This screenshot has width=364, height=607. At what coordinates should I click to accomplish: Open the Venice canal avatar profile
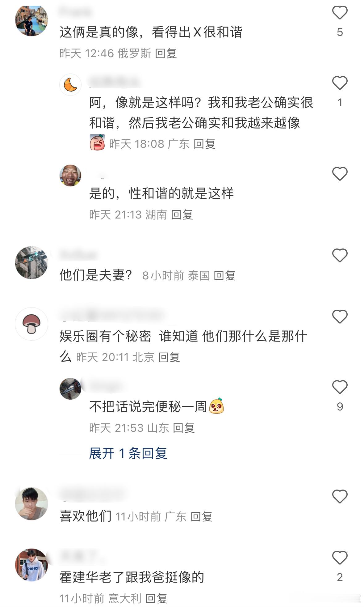[31, 20]
